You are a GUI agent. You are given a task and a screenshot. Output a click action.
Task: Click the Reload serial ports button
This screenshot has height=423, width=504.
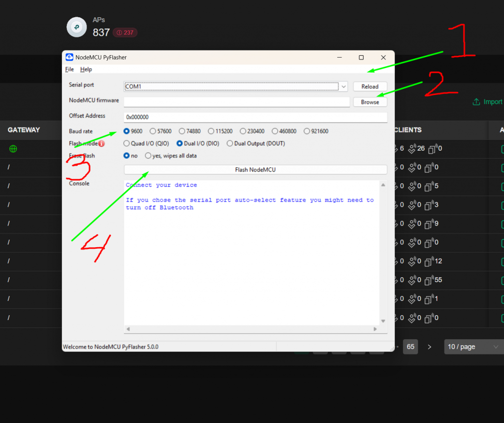(x=370, y=87)
